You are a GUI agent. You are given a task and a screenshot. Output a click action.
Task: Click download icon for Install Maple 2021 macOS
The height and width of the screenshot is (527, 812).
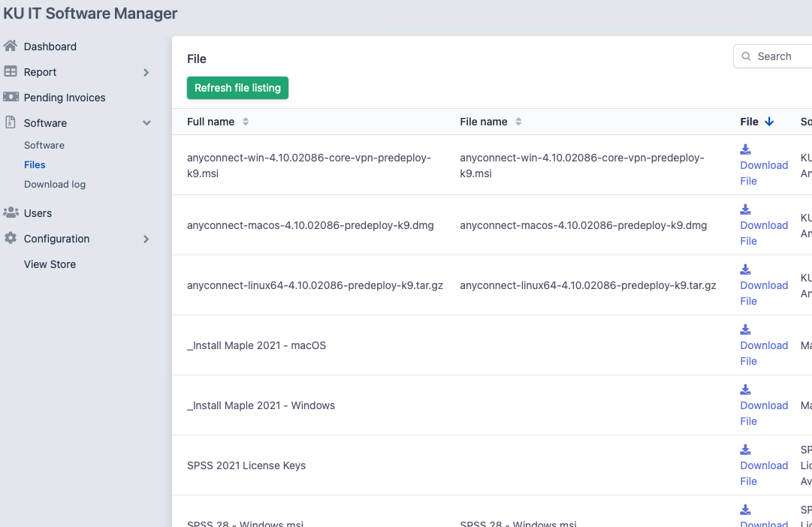tap(745, 330)
